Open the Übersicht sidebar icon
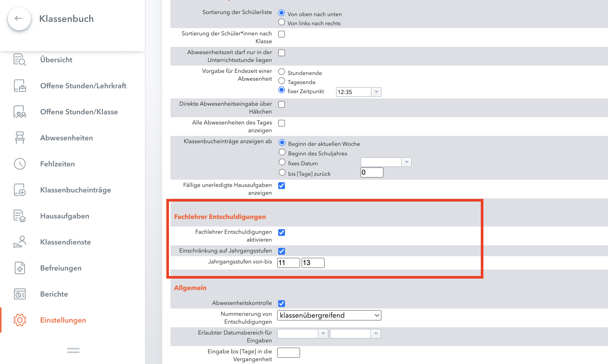608x364 pixels. pos(20,60)
